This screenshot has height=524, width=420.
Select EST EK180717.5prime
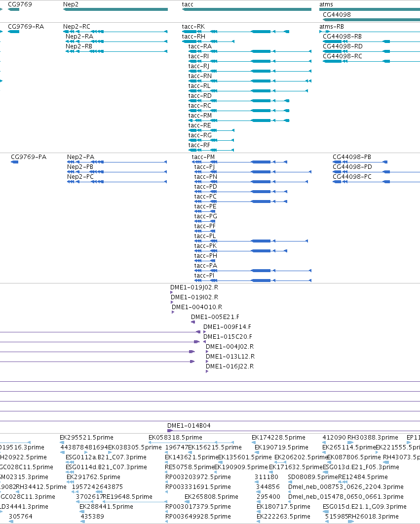click(283, 507)
